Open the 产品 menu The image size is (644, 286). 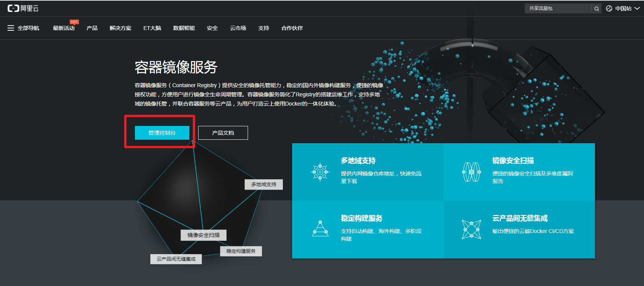[x=92, y=28]
